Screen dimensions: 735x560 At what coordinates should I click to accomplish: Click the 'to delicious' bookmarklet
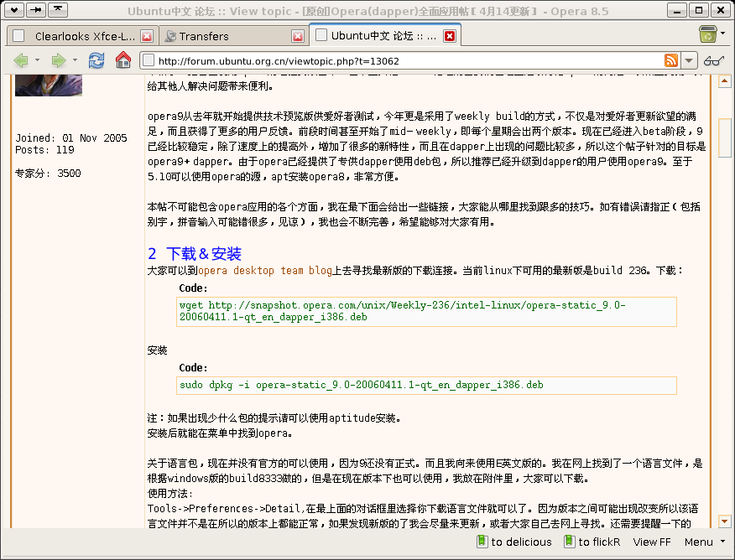coord(513,542)
